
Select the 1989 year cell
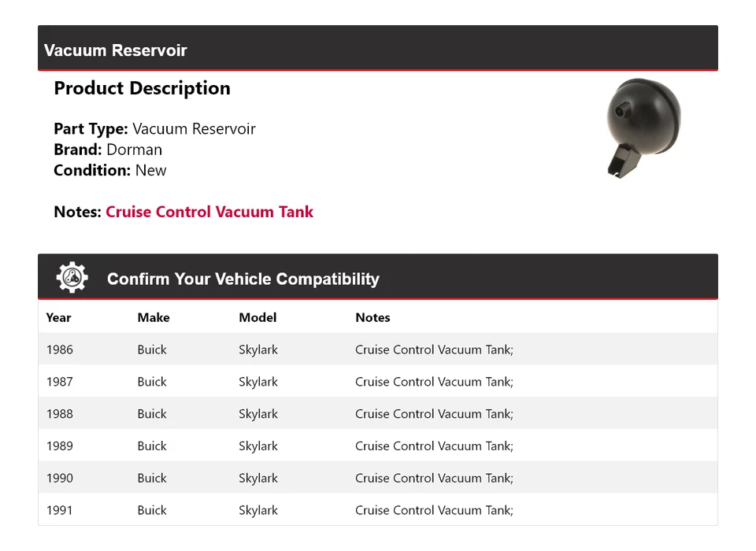(x=59, y=446)
